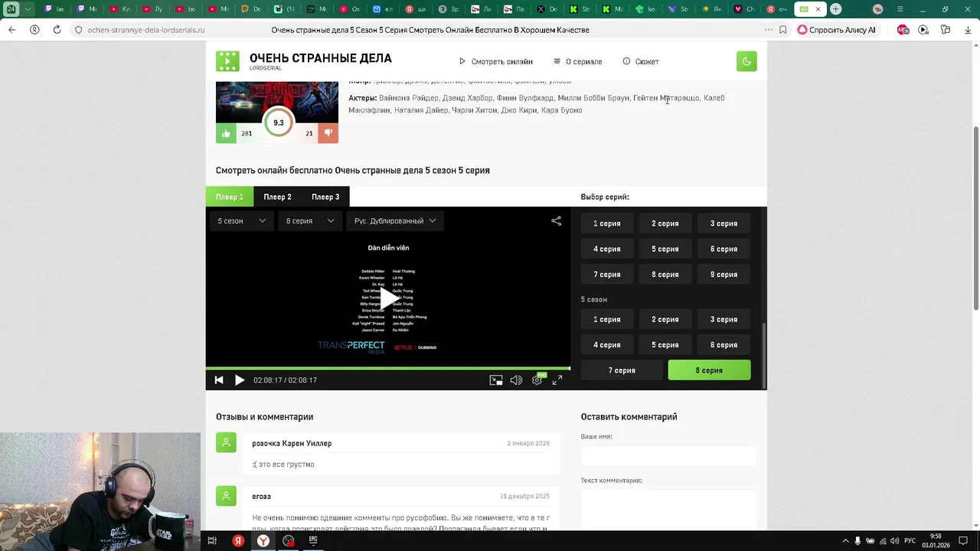Open the tab counter badge showing 24
The width and height of the screenshot is (980, 551).
[11, 9]
